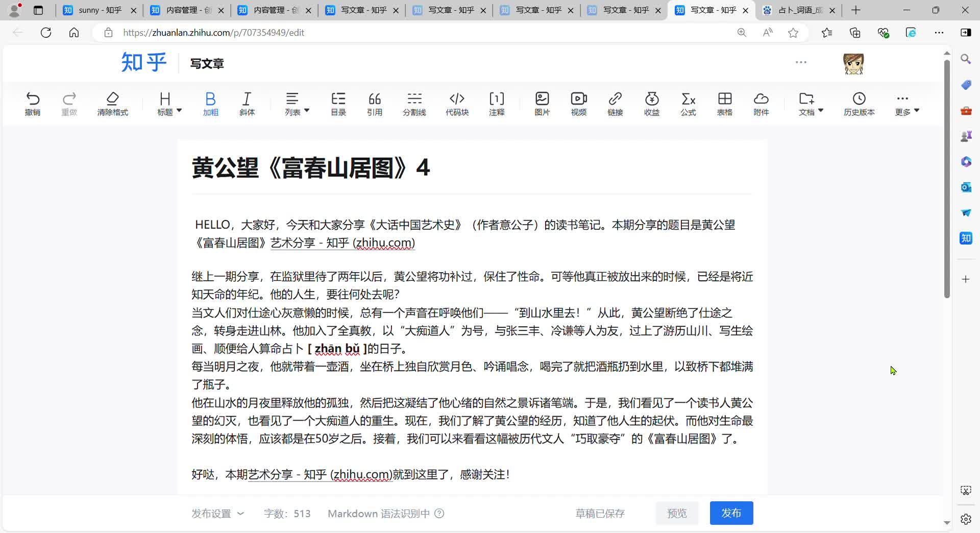
Task: Click the 预览 preview button
Action: [x=677, y=513]
